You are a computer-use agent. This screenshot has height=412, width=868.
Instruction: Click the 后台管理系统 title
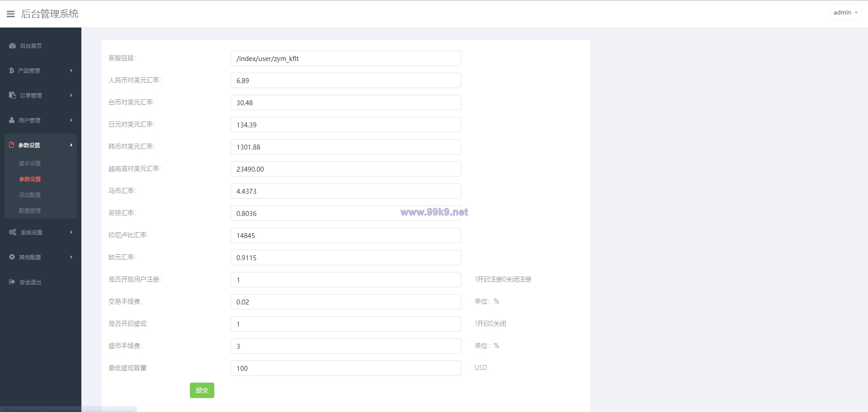(x=50, y=14)
